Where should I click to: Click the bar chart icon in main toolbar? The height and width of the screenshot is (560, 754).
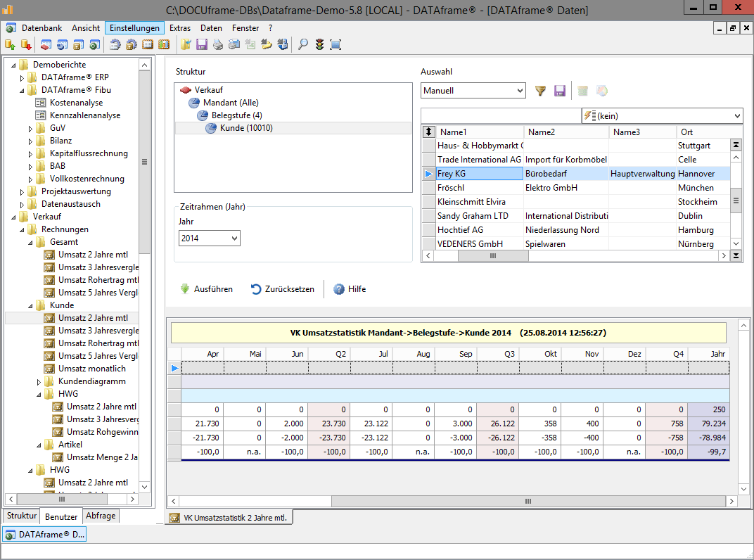coord(164,44)
